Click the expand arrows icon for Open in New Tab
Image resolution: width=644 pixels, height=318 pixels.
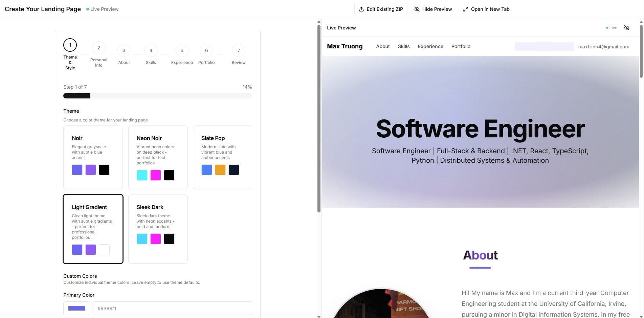[466, 9]
